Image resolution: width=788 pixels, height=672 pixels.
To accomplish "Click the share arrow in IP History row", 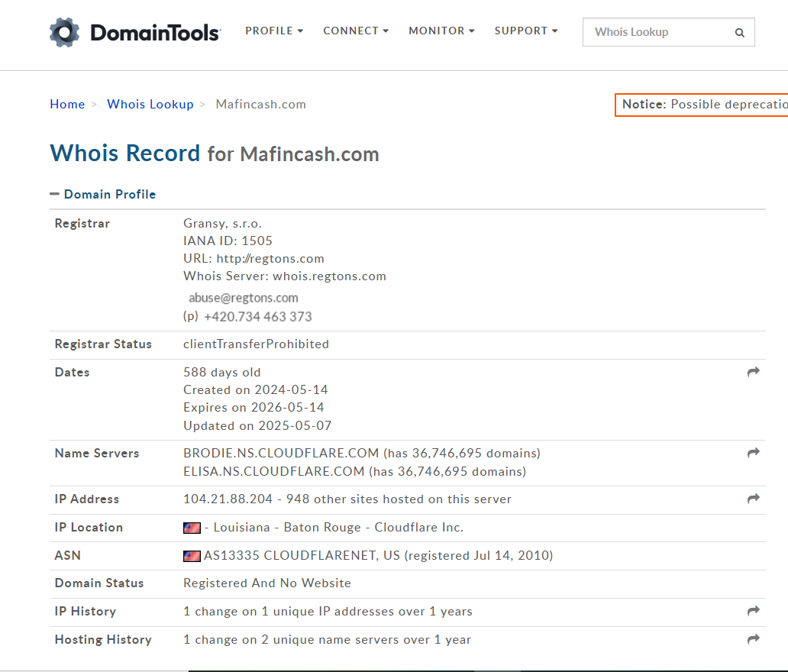I will tap(754, 611).
